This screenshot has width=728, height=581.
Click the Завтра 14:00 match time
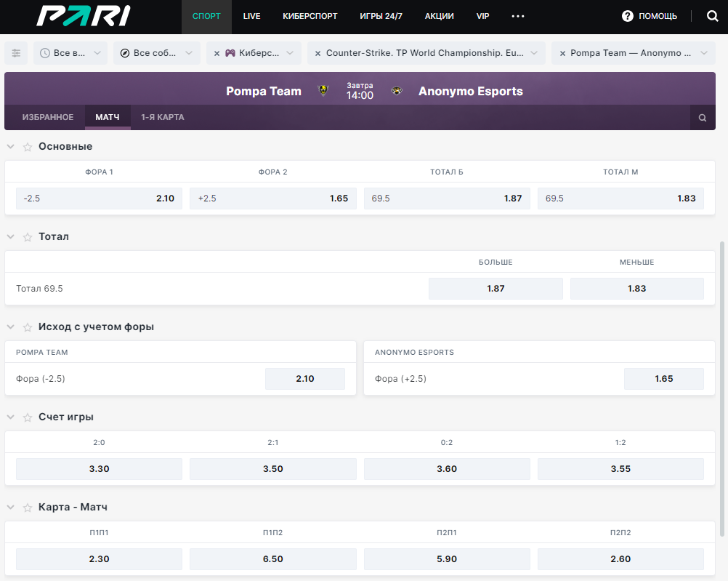pos(360,91)
